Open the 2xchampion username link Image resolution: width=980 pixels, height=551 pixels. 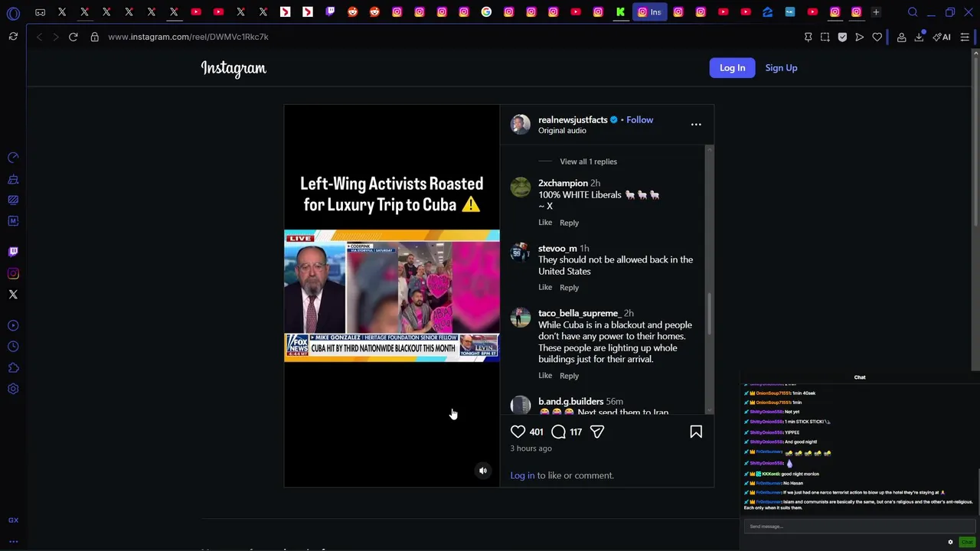(563, 183)
